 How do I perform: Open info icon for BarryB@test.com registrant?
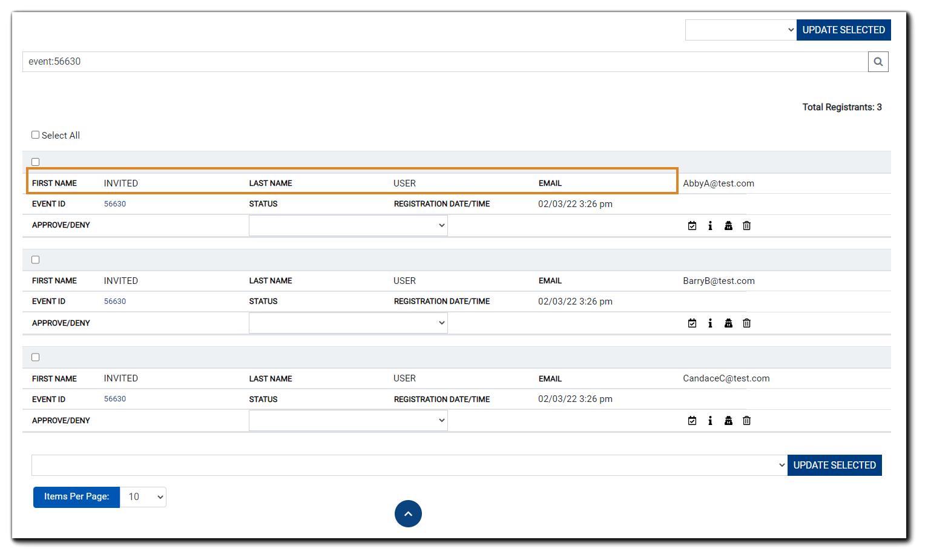pos(710,323)
